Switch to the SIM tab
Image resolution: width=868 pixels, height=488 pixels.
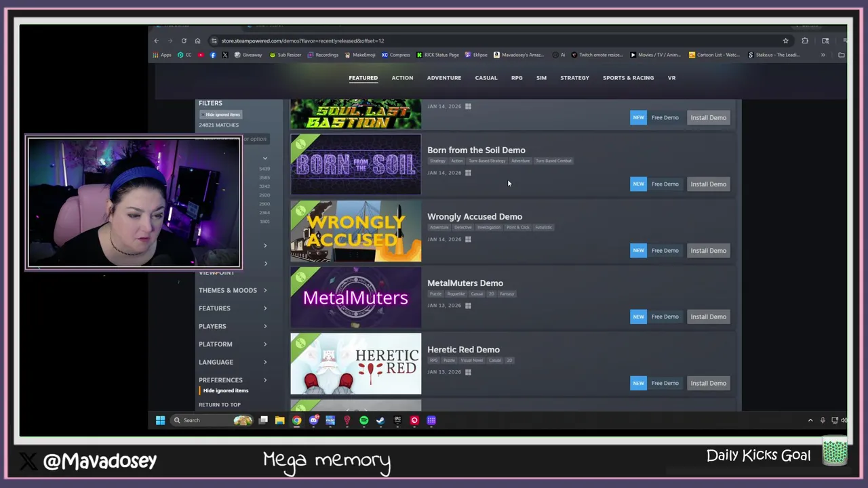click(541, 78)
